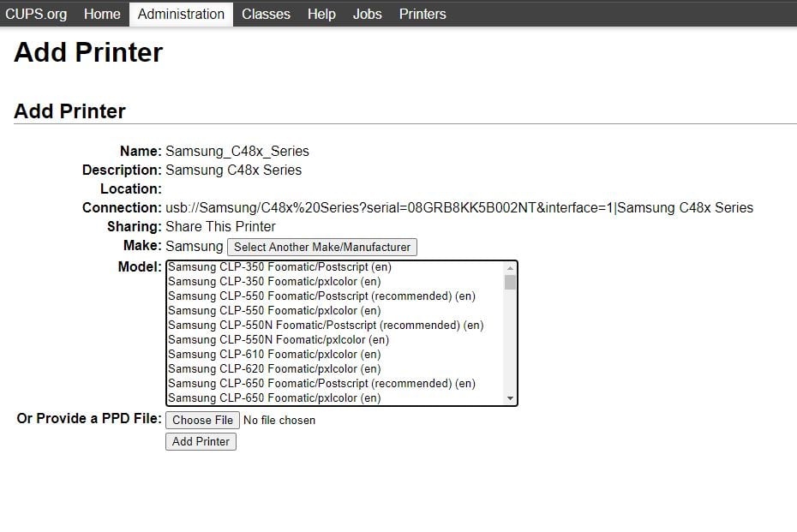Navigate to the Printers tab

coord(422,14)
